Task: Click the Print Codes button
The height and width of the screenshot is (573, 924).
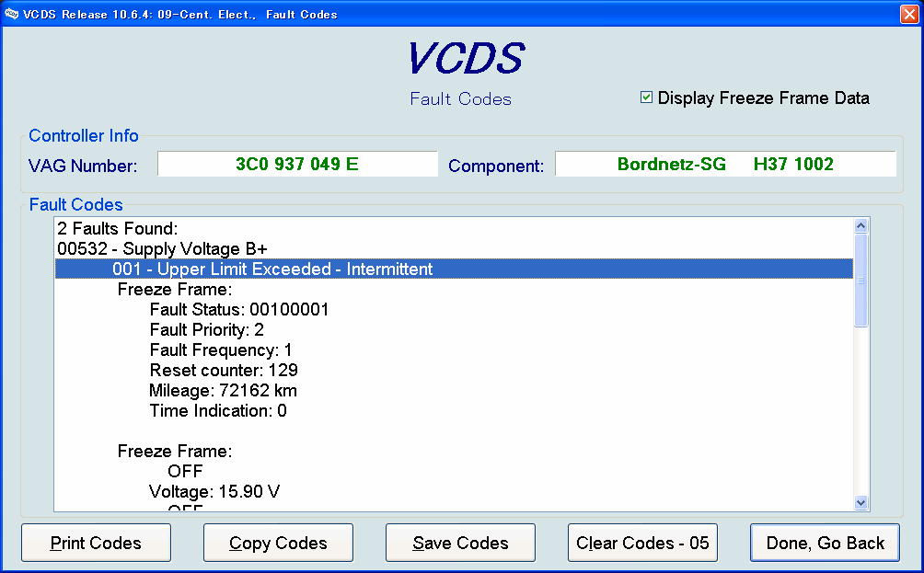Action: [x=96, y=543]
